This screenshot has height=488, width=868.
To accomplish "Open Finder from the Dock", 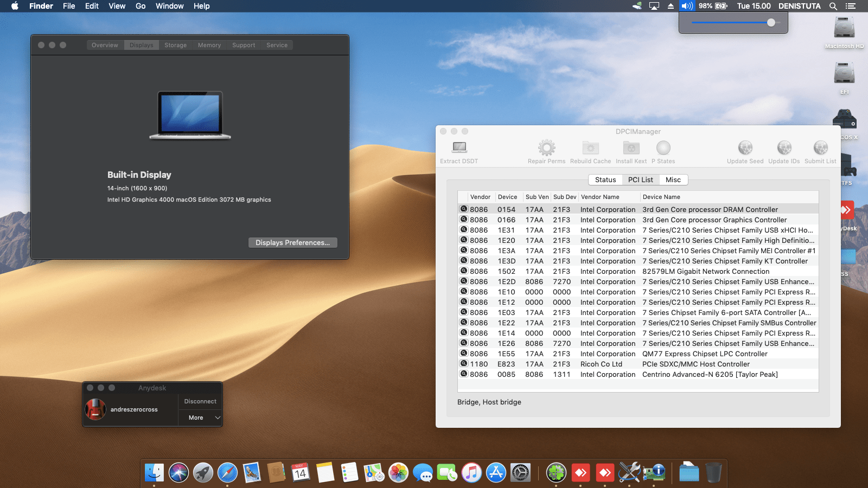I will click(x=154, y=473).
